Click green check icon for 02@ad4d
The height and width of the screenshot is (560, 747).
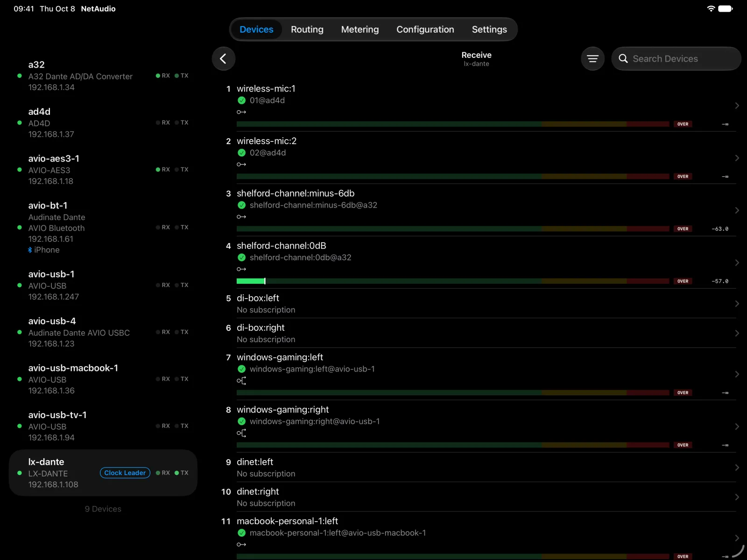tap(241, 153)
